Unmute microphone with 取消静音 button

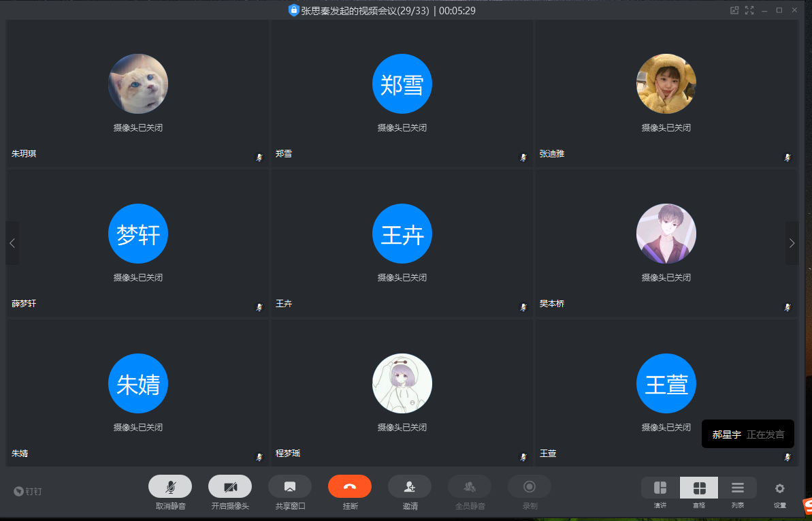170,486
